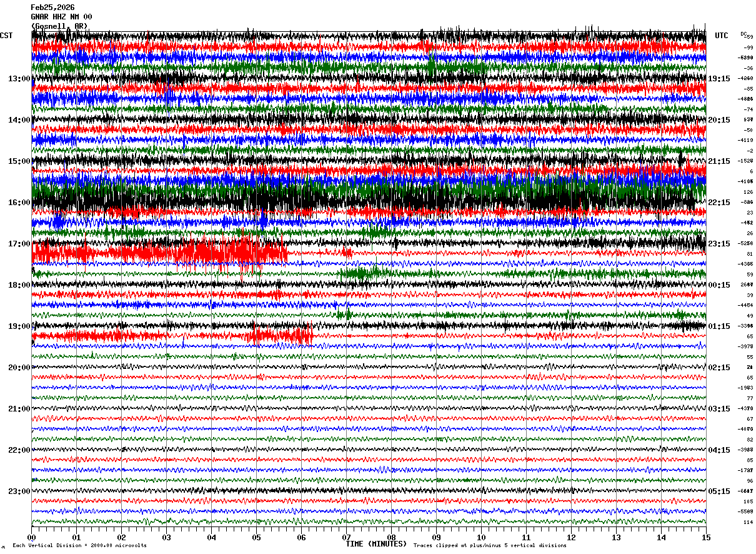This screenshot has height=554, width=756.
Task: Click DC offset value 77
Action: coord(750,398)
